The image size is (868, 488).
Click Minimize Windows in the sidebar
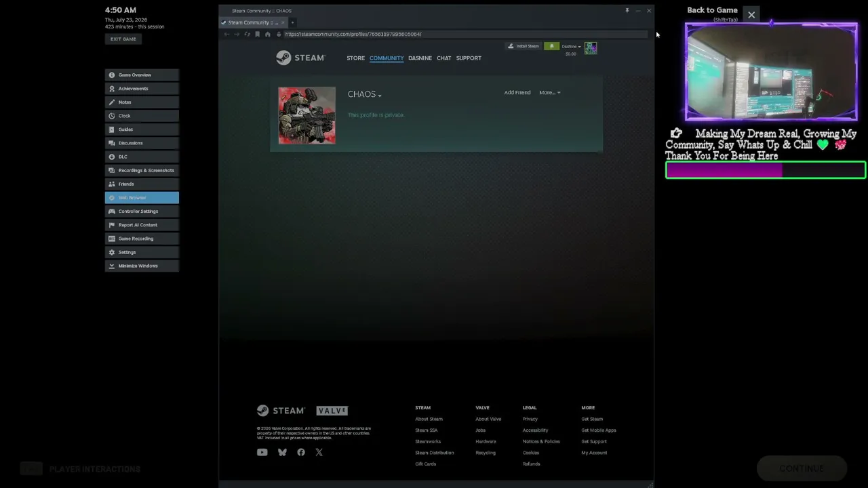[142, 266]
